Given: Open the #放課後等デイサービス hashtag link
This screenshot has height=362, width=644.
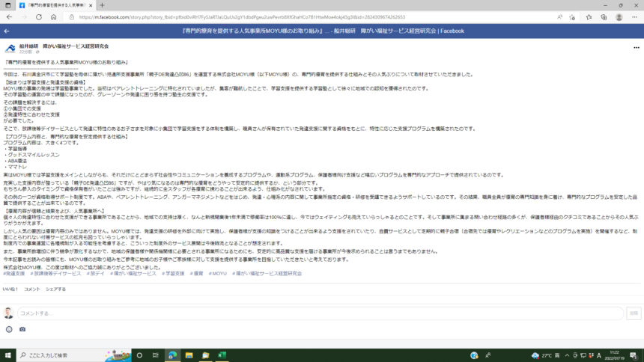Looking at the screenshot, I should coord(55,273).
